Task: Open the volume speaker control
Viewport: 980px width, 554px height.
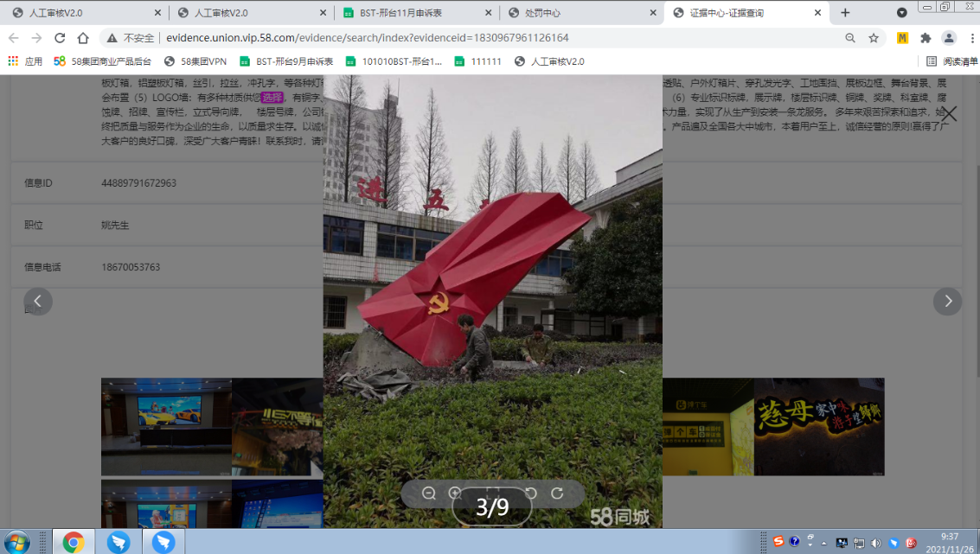Action: pyautogui.click(x=876, y=543)
